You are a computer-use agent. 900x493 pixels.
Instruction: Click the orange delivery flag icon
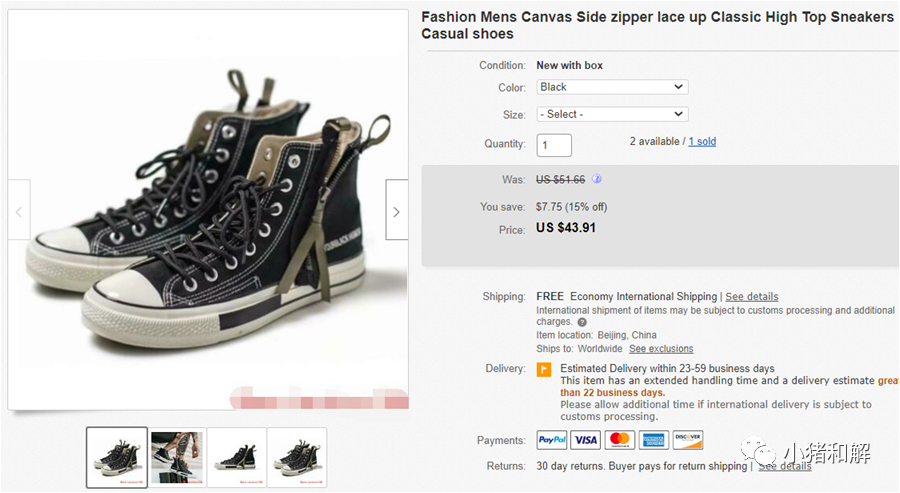click(x=544, y=370)
